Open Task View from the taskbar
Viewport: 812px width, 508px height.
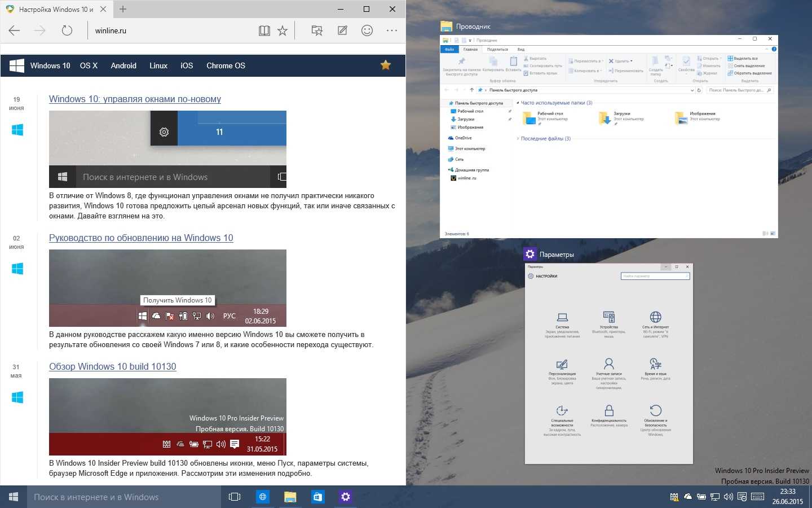pyautogui.click(x=235, y=497)
